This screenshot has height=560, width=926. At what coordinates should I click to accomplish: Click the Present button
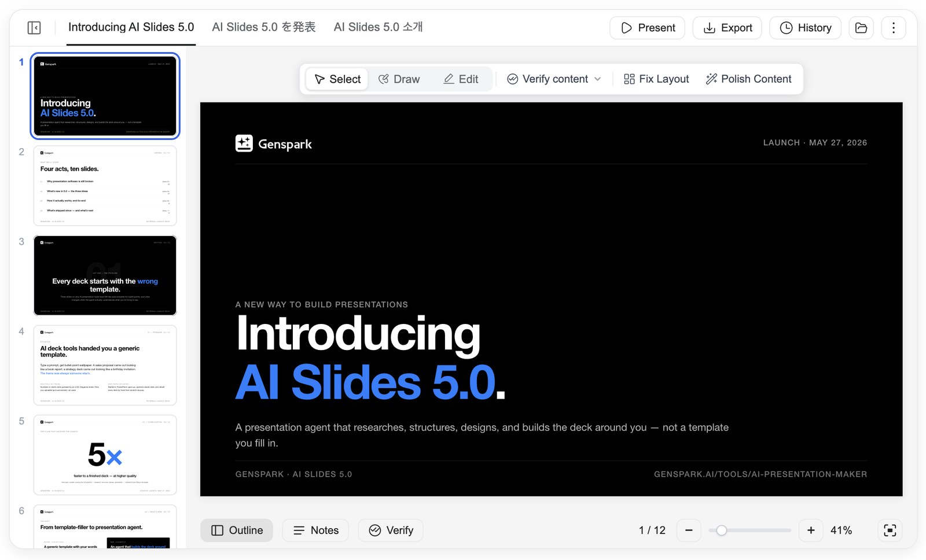coord(647,28)
